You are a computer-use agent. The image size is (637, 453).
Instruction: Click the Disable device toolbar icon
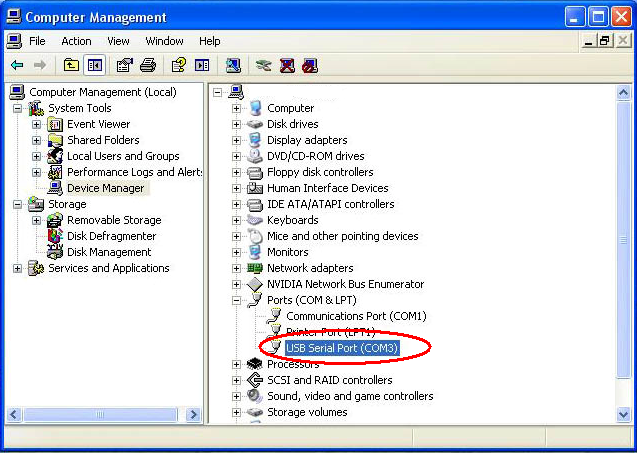(x=310, y=65)
